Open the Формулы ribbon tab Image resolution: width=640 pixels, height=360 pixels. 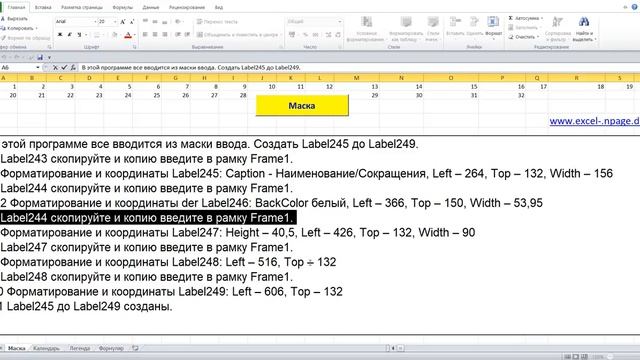pos(122,7)
